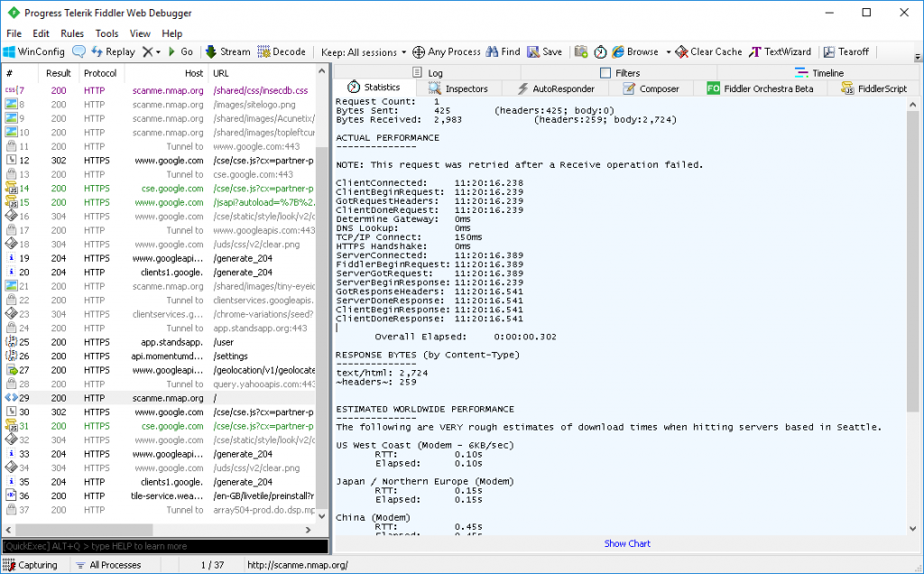Screen dimensions: 924x574
Task: Click Browse in the toolbar
Action: [x=635, y=51]
